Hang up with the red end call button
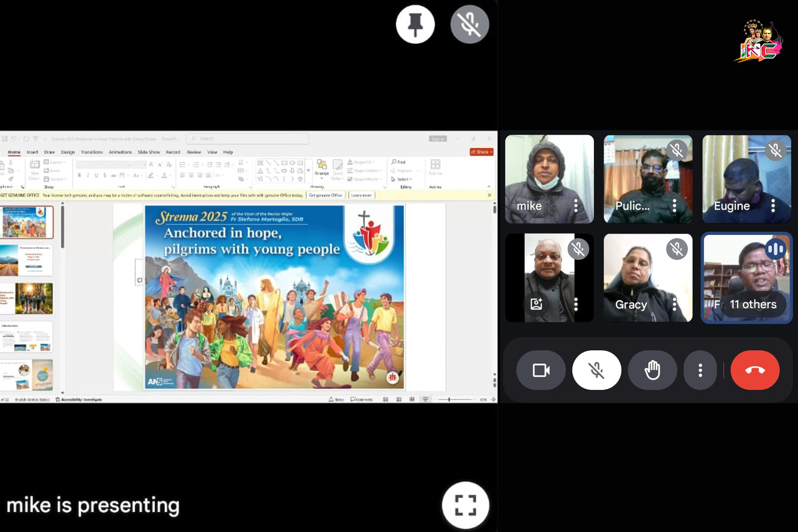 coord(755,370)
